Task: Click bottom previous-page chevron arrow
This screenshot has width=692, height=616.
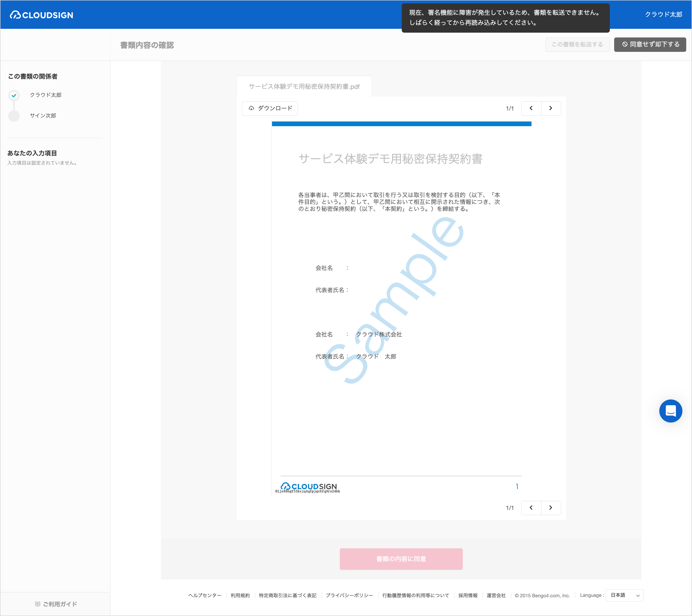Action: [x=531, y=508]
